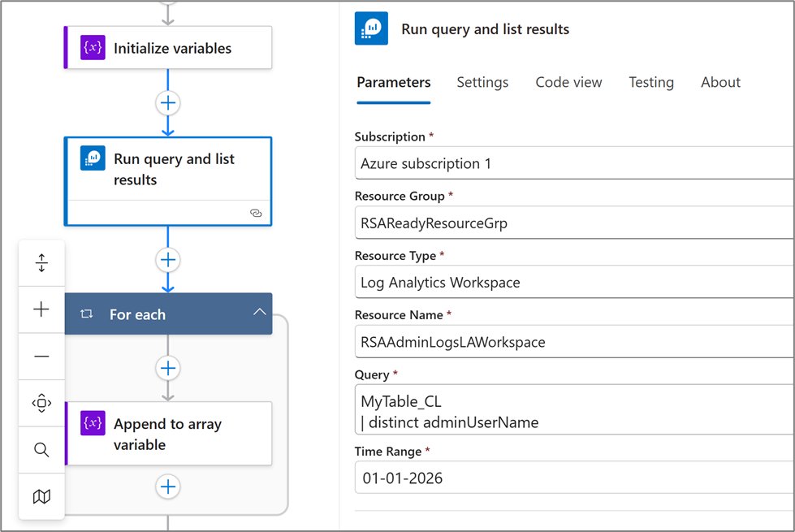This screenshot has height=532, width=795.
Task: Open the canvas search magnifier icon
Action: pyautogui.click(x=41, y=450)
